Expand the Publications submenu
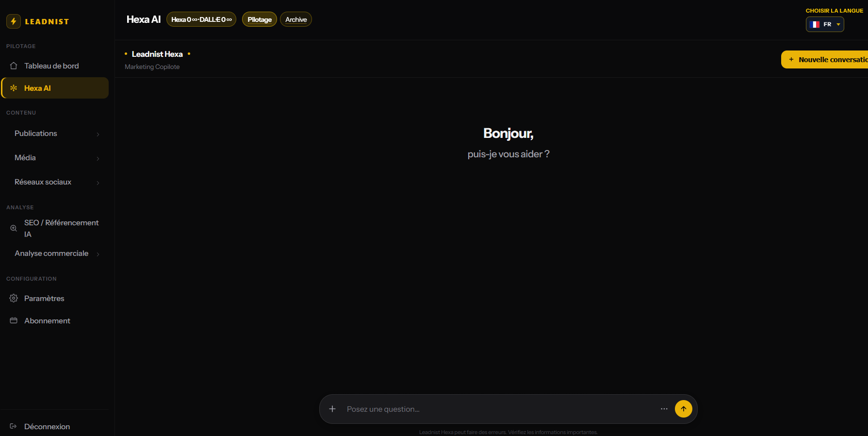The height and width of the screenshot is (436, 868). (x=57, y=134)
